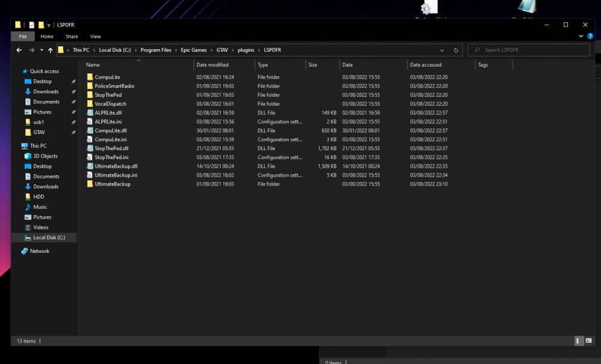Open the recent locations dropdown arrow
Screen dimensions: 601x364
pos(41,50)
